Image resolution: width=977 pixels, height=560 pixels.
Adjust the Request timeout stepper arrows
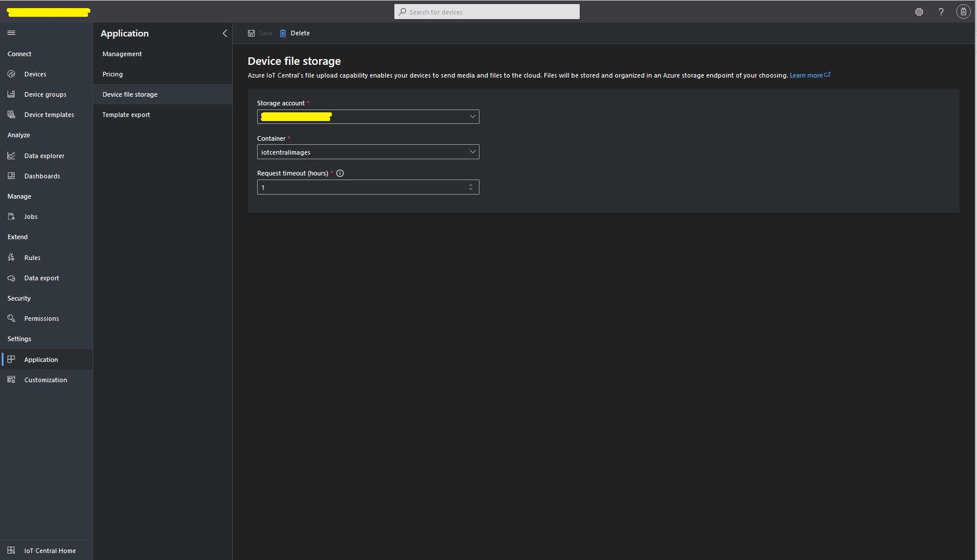[x=470, y=187]
